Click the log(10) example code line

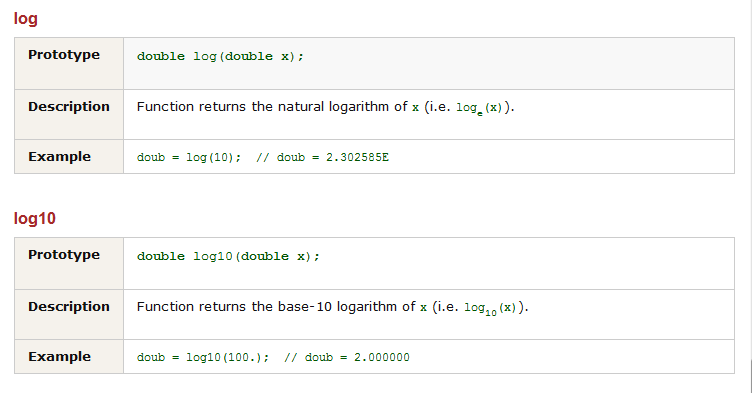pos(189,157)
